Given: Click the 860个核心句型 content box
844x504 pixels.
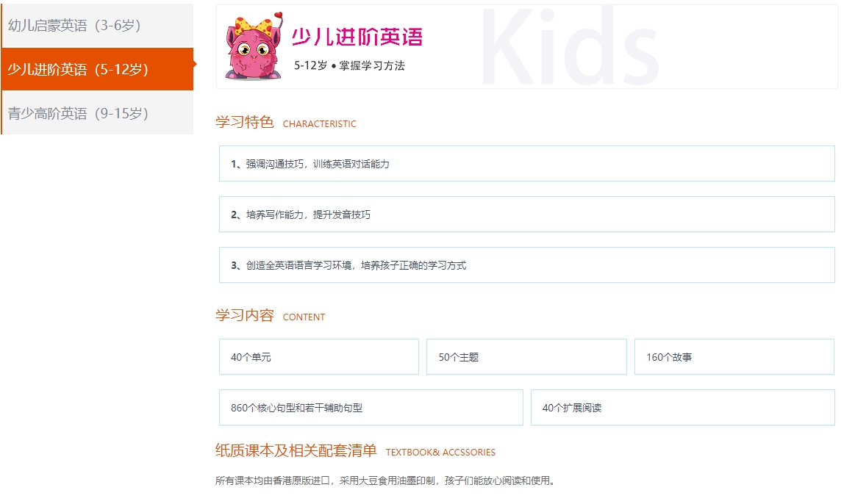Looking at the screenshot, I should 371,407.
